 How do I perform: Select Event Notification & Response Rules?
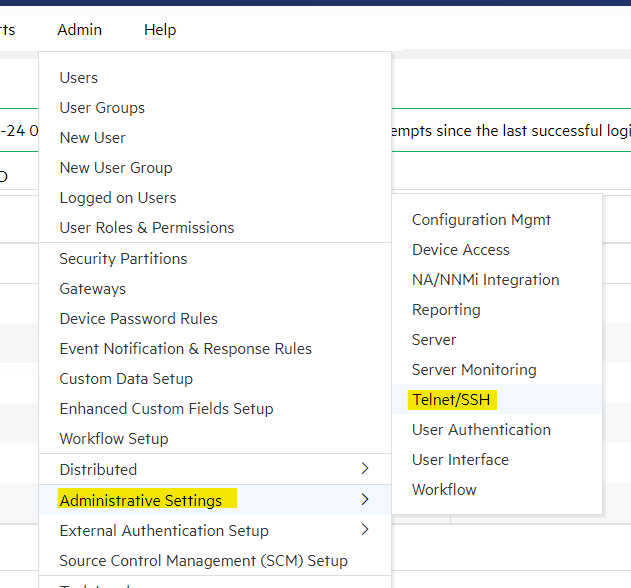(185, 349)
